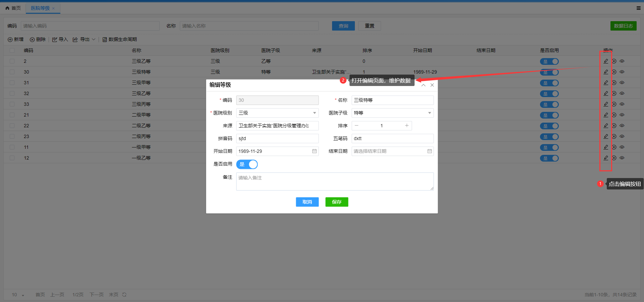Viewport: 644px width, 302px height.
Task: Click the view eye icon for row 一级乙等
Action: [622, 158]
